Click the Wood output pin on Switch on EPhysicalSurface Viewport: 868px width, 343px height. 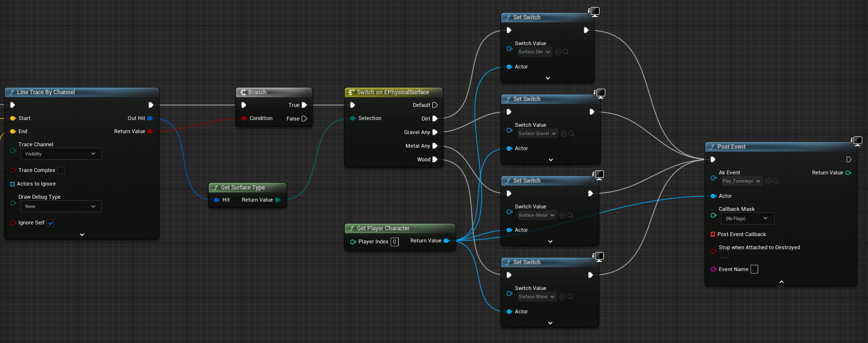435,159
